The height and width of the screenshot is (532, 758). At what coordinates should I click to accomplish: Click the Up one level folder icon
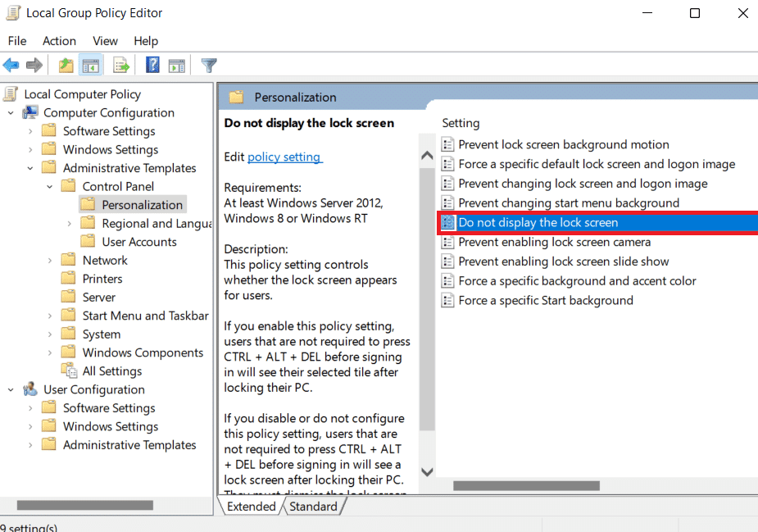(66, 65)
